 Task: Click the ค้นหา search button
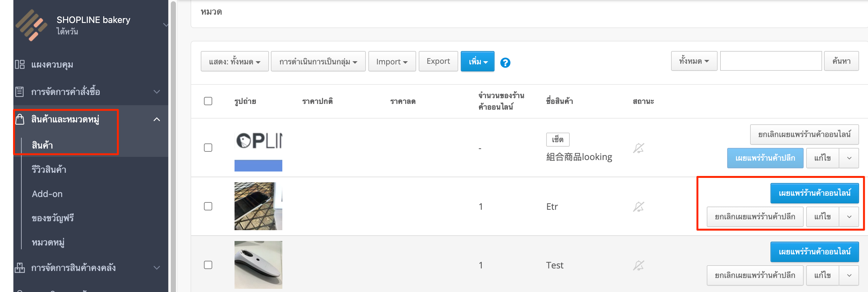(841, 61)
